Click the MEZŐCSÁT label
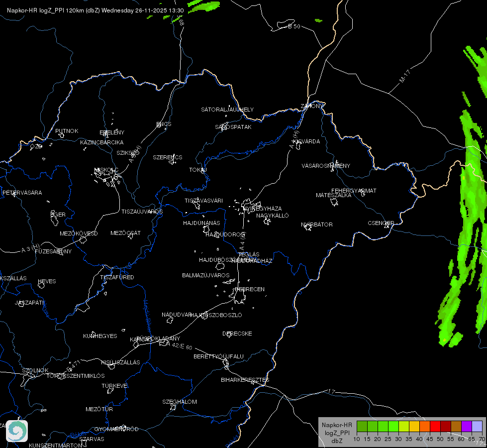 click(125, 233)
